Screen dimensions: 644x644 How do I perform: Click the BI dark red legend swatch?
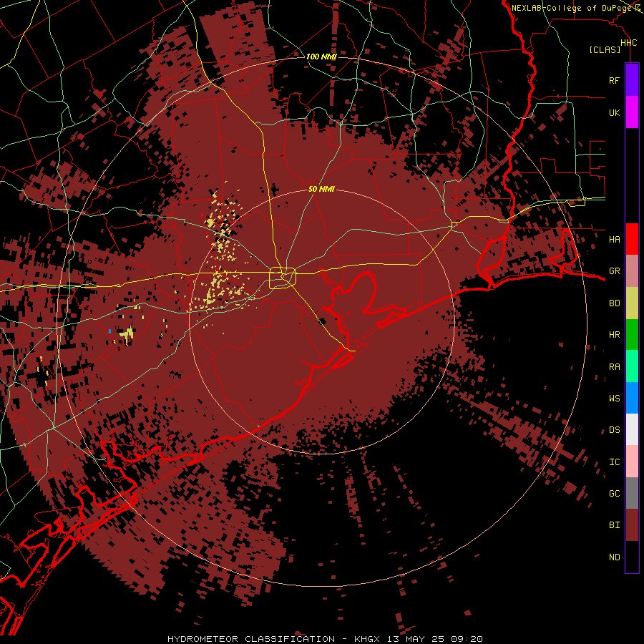(632, 525)
